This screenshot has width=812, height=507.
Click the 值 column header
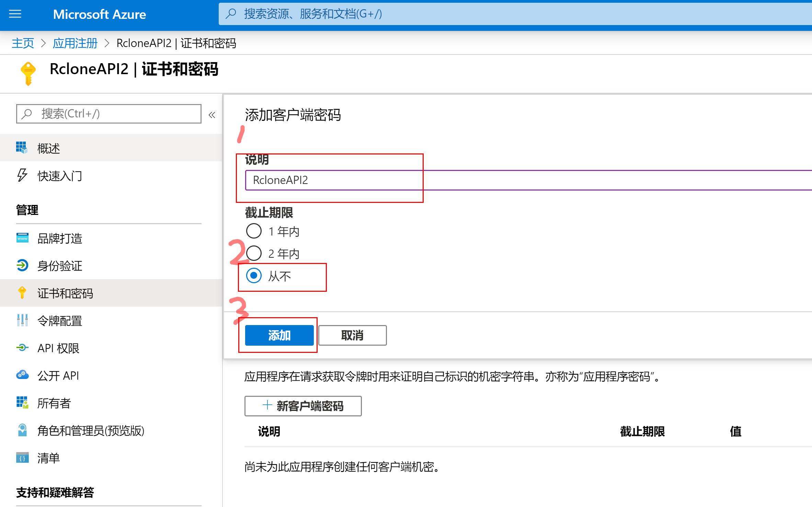(736, 431)
